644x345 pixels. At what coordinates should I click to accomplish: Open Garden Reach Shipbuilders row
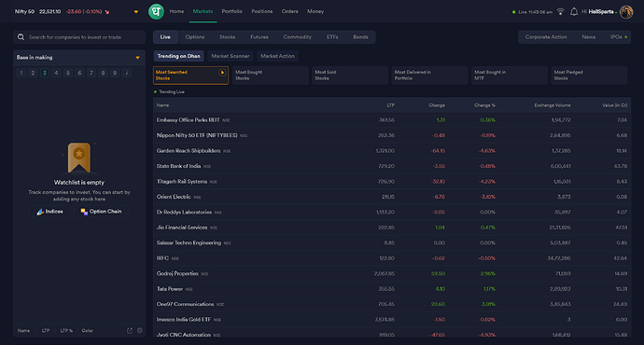(392, 151)
